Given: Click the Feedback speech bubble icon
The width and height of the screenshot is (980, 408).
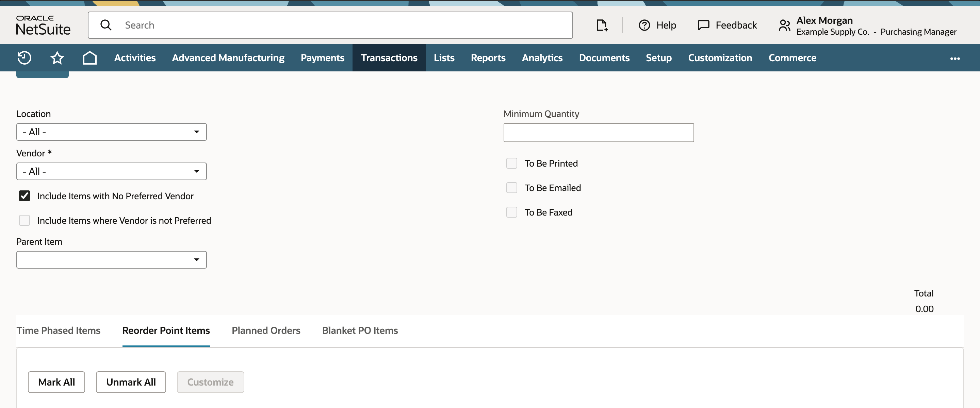Looking at the screenshot, I should coord(703,25).
